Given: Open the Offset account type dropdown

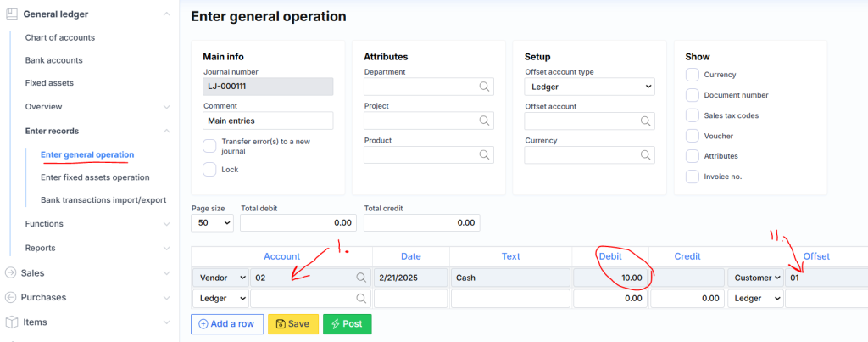Looking at the screenshot, I should [x=589, y=87].
